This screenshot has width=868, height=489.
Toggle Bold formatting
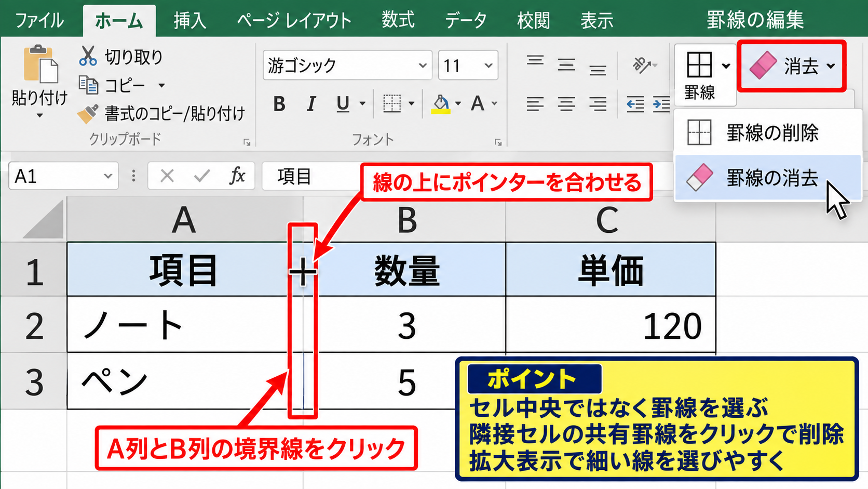[x=279, y=104]
